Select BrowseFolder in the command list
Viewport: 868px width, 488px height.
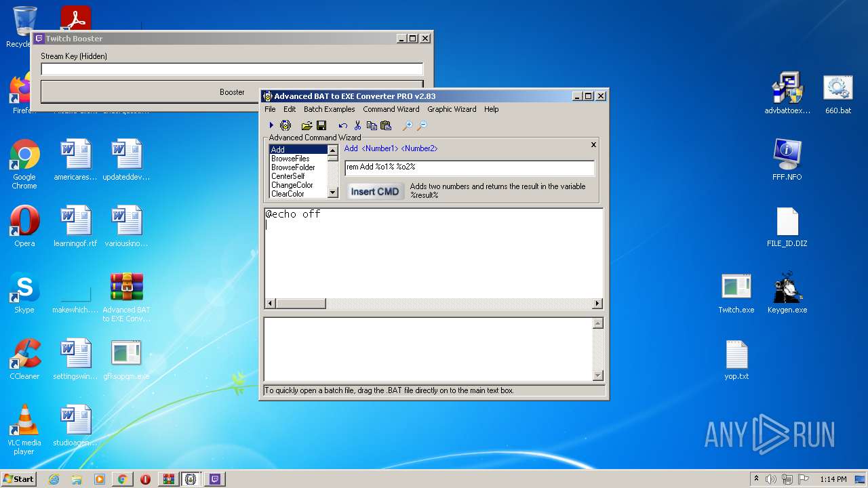click(298, 167)
